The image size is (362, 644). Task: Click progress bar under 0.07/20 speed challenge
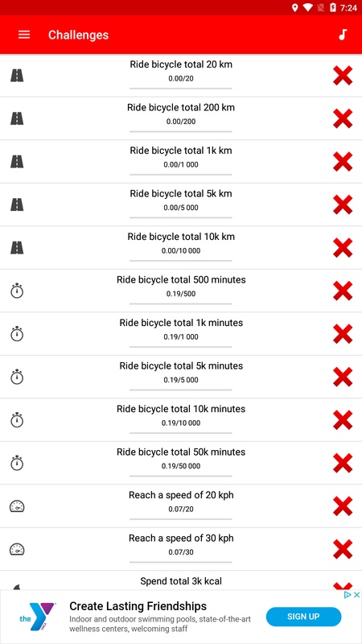point(181,519)
